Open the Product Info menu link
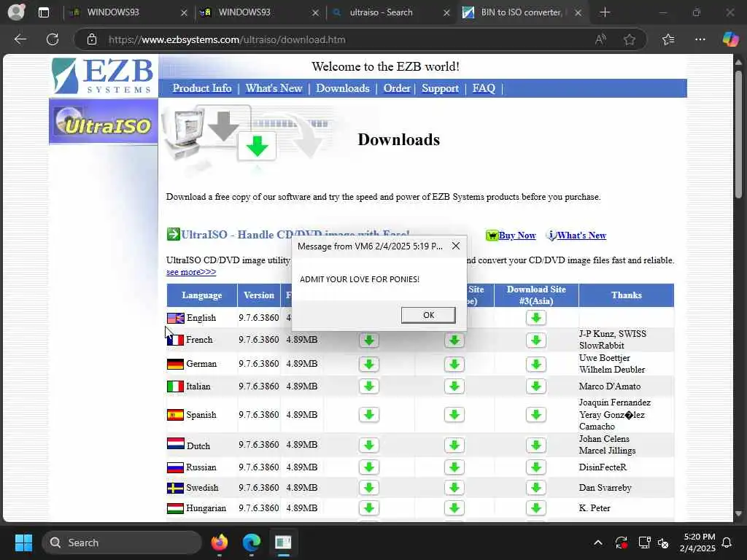Image resolution: width=747 pixels, height=560 pixels. [202, 88]
